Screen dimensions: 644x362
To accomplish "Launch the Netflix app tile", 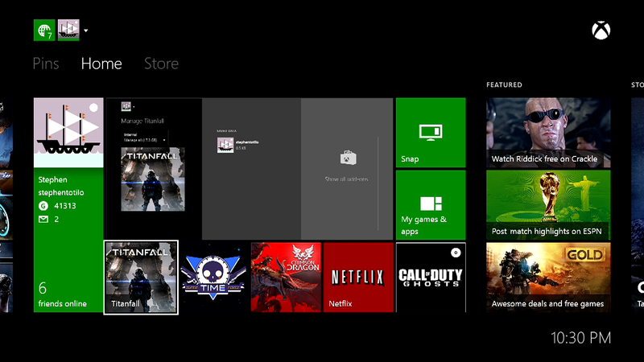I will pos(358,278).
